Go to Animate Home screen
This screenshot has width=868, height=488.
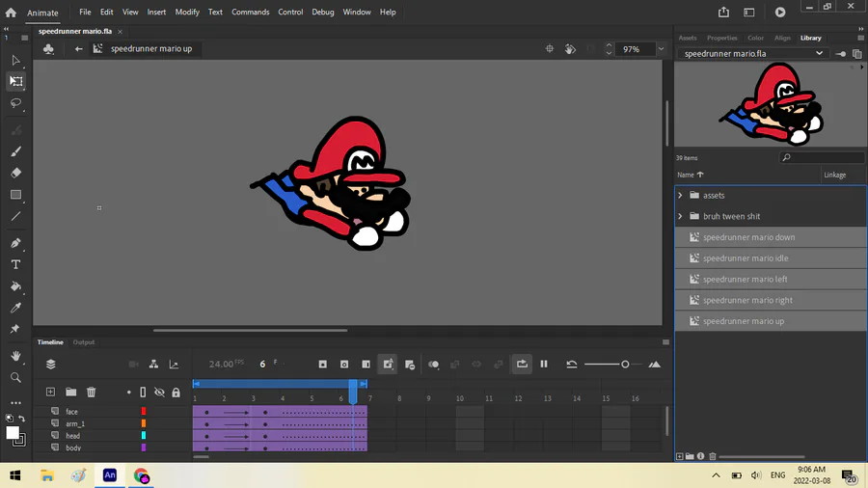click(11, 13)
